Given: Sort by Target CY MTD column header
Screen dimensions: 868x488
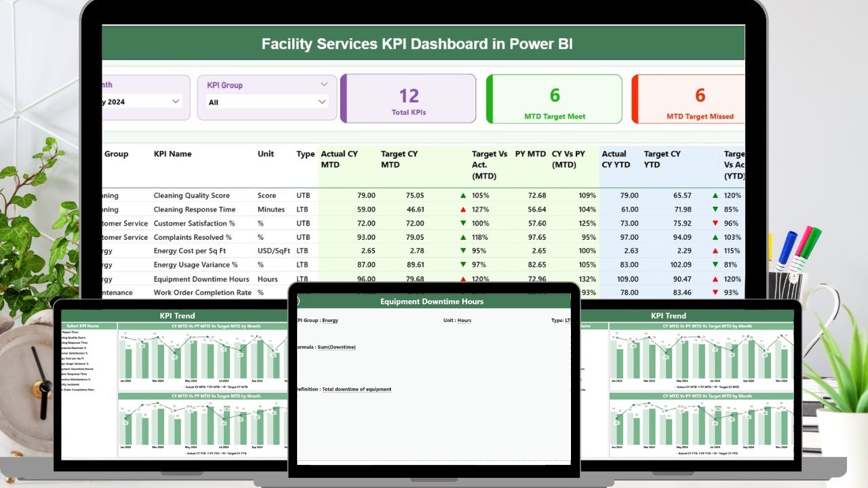Looking at the screenshot, I should click(399, 159).
